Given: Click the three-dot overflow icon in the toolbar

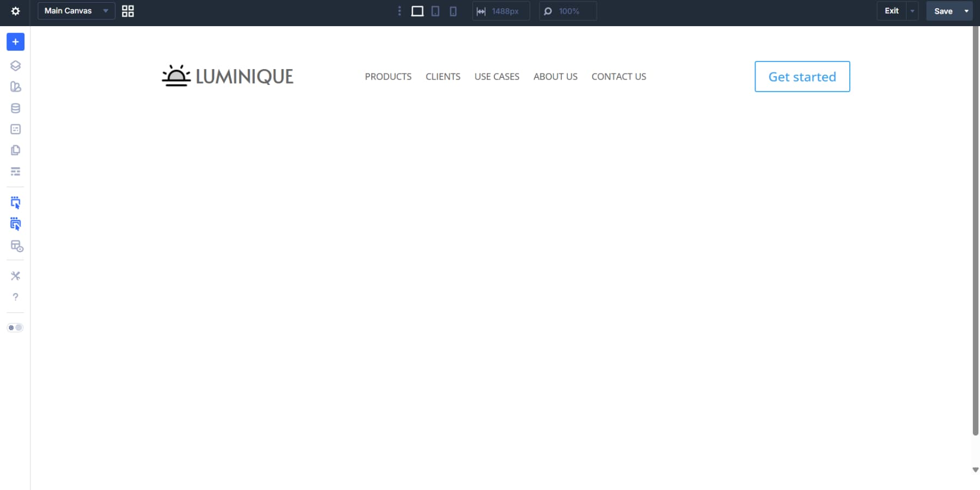Looking at the screenshot, I should coord(401,11).
